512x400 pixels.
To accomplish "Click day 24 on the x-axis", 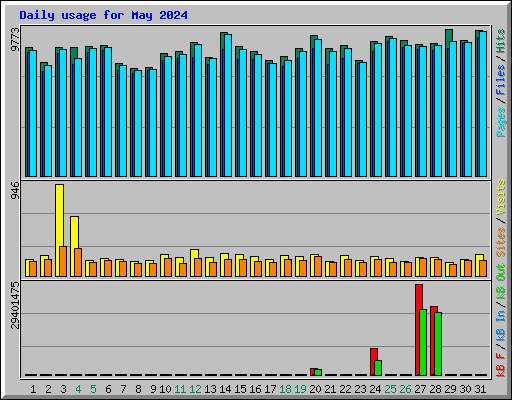I will (375, 389).
